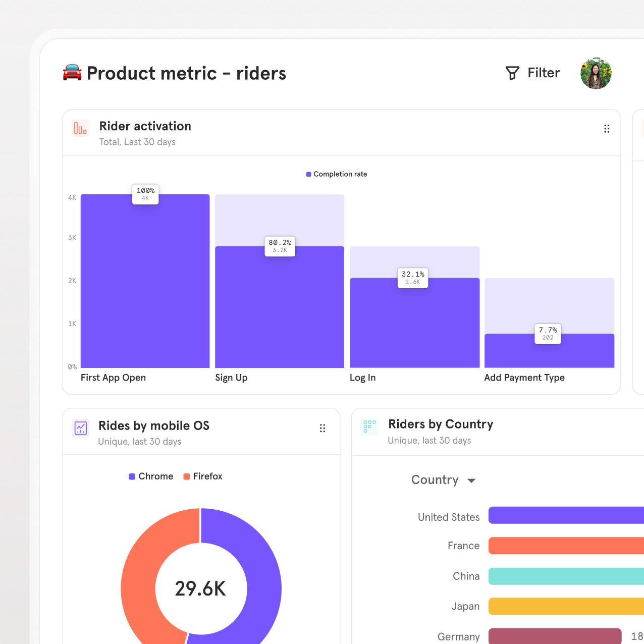Click the Product metric - riders title
Image resolution: width=644 pixels, height=644 pixels.
[186, 73]
